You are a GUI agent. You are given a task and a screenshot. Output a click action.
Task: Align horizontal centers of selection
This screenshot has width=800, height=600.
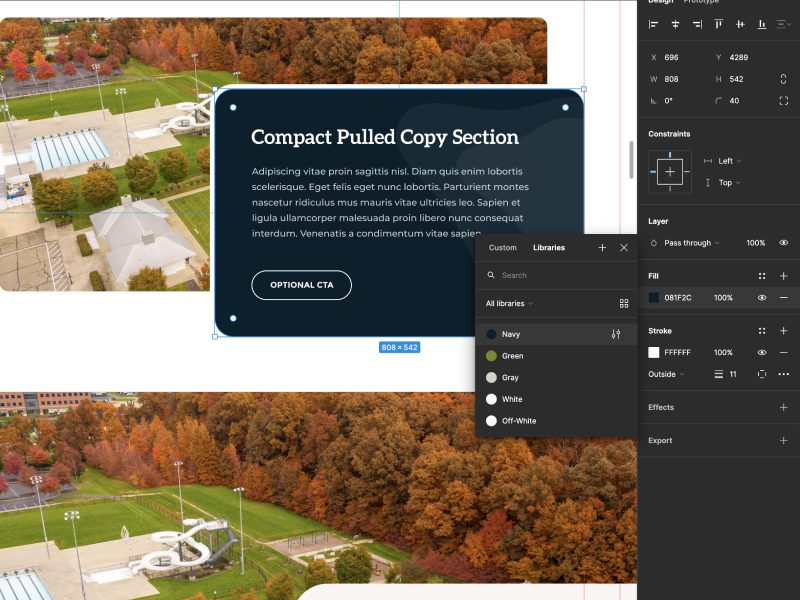point(675,24)
